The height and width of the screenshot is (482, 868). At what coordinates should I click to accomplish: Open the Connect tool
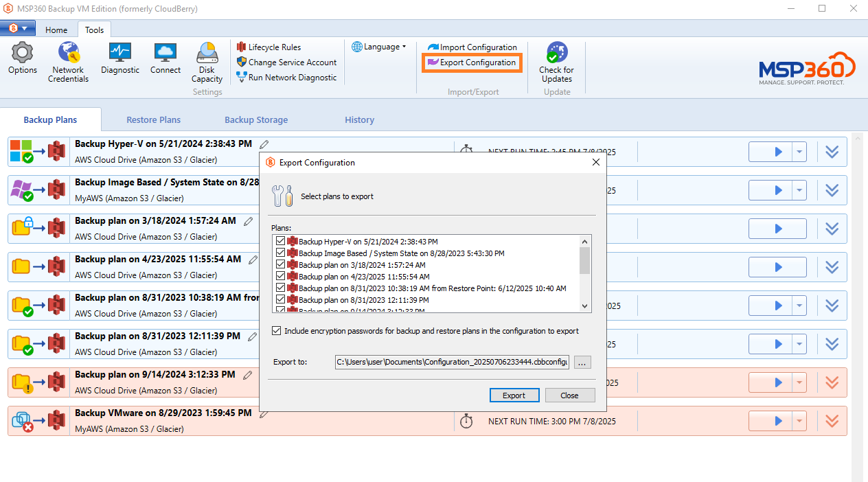(x=165, y=59)
